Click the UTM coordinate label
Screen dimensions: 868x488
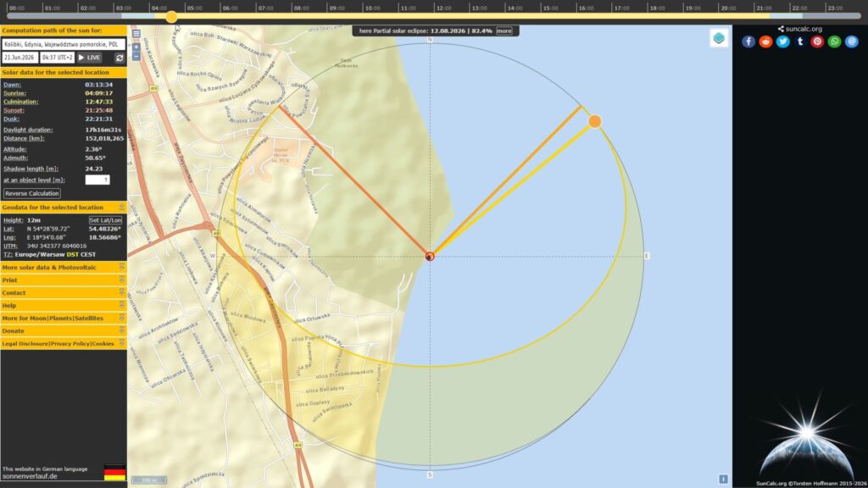point(10,246)
